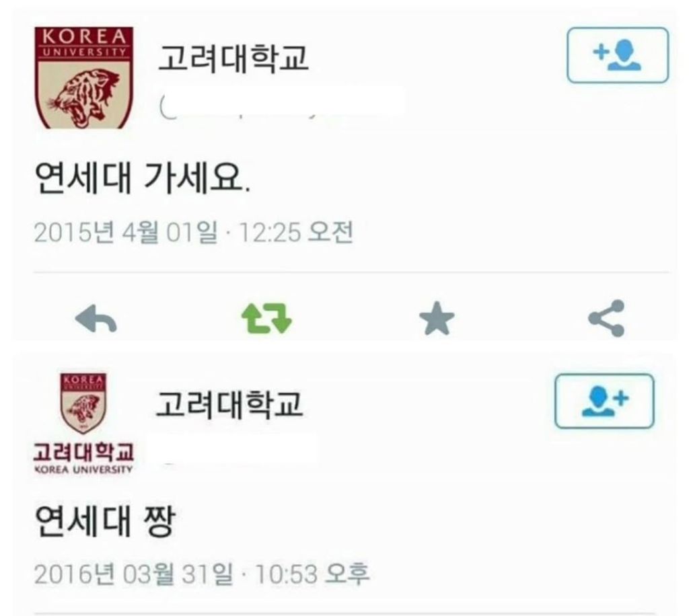689x616 pixels.
Task: Follow the account on the first tweet
Action: click(x=618, y=55)
